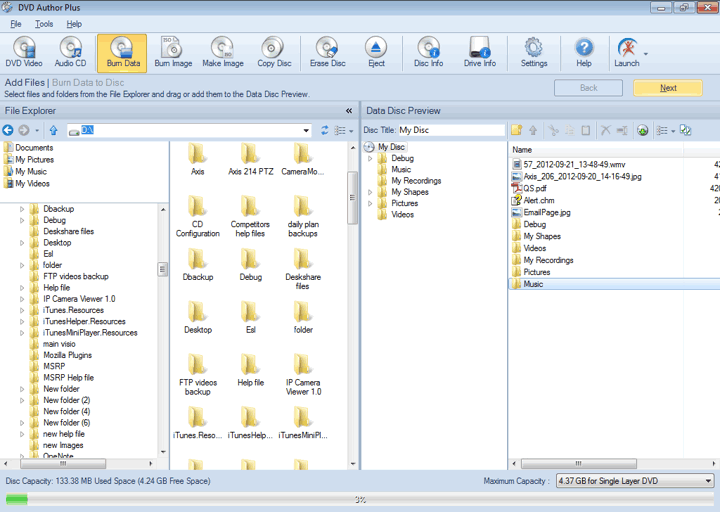Screen dimensions: 720x512
Task: Collapse the File Explorer panel
Action: 349,111
